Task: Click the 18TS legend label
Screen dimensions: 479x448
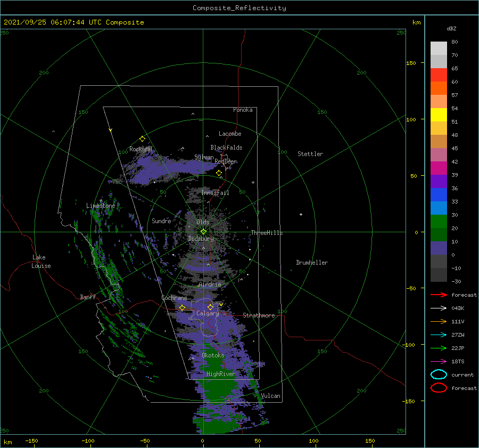Action: click(x=458, y=362)
